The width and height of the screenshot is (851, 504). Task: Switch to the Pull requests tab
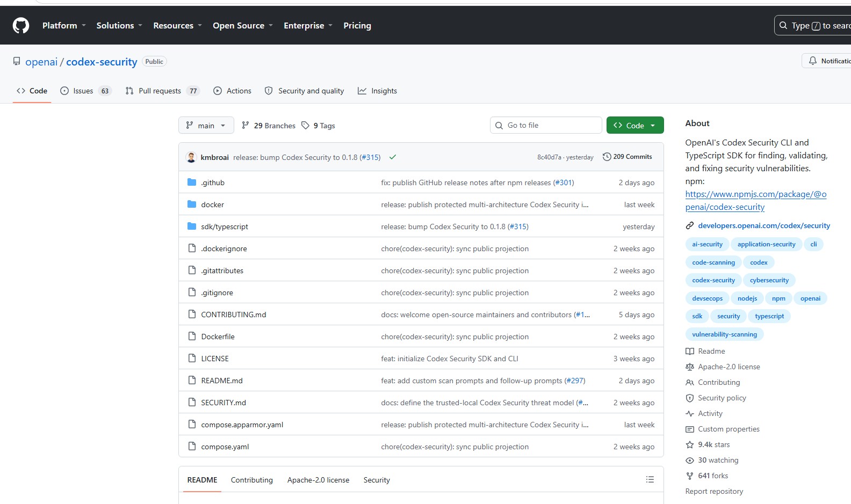[162, 91]
